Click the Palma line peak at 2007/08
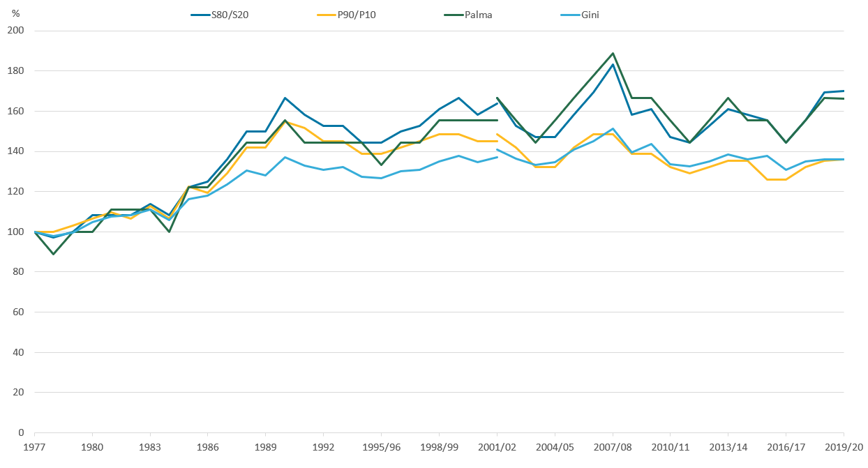Image resolution: width=868 pixels, height=468 pixels. coord(613,53)
